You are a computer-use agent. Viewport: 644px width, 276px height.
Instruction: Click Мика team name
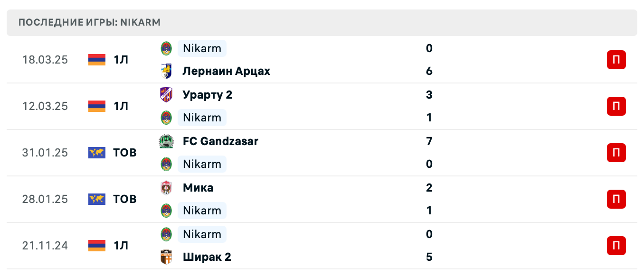(x=198, y=188)
